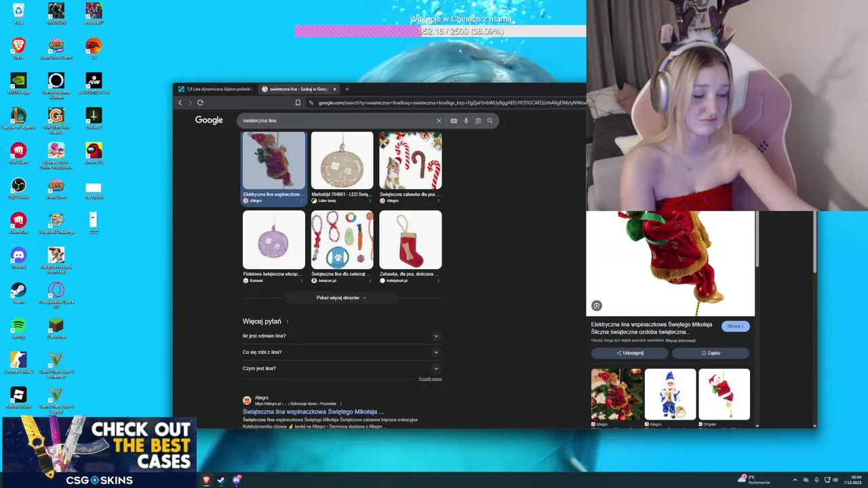The image size is (868, 488).
Task: Click the 'Zapisz' save button
Action: (711, 353)
